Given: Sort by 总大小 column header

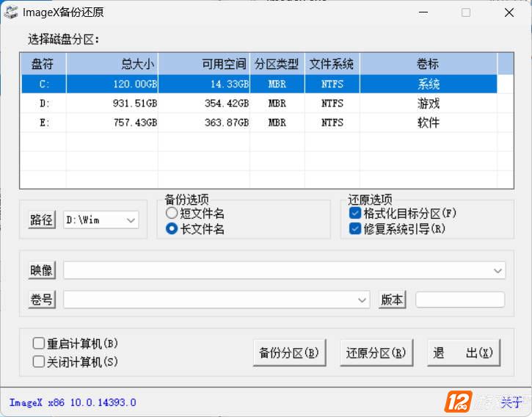Looking at the screenshot, I should 112,64.
